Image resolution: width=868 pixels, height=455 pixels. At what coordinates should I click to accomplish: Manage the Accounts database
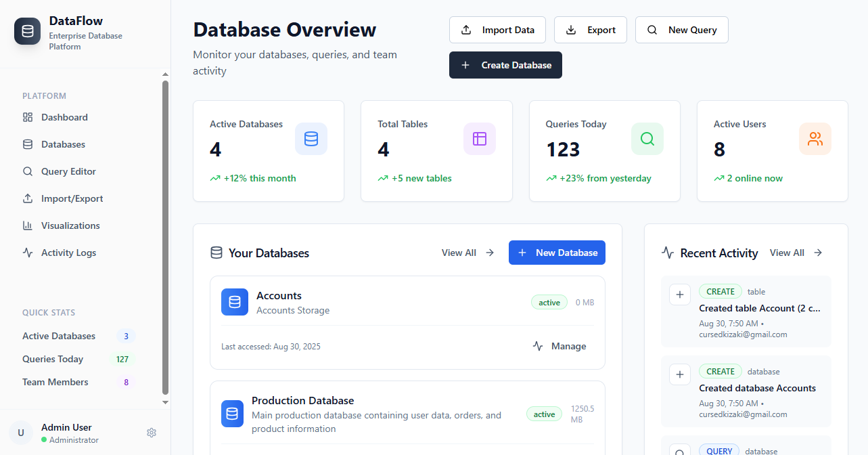tap(559, 346)
